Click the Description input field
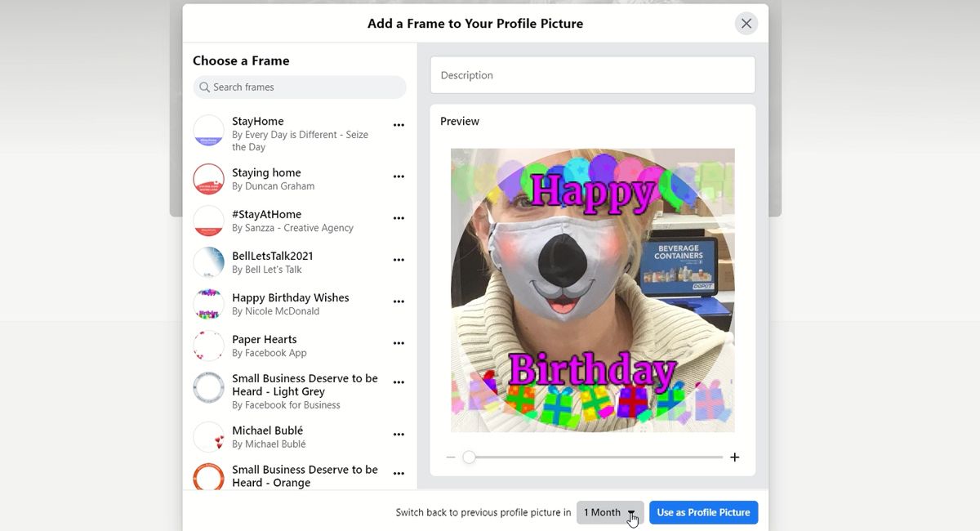Image resolution: width=980 pixels, height=531 pixels. pyautogui.click(x=593, y=75)
